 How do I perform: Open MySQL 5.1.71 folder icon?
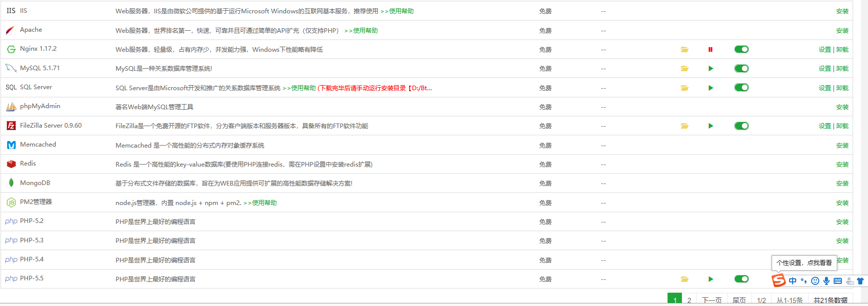(684, 69)
